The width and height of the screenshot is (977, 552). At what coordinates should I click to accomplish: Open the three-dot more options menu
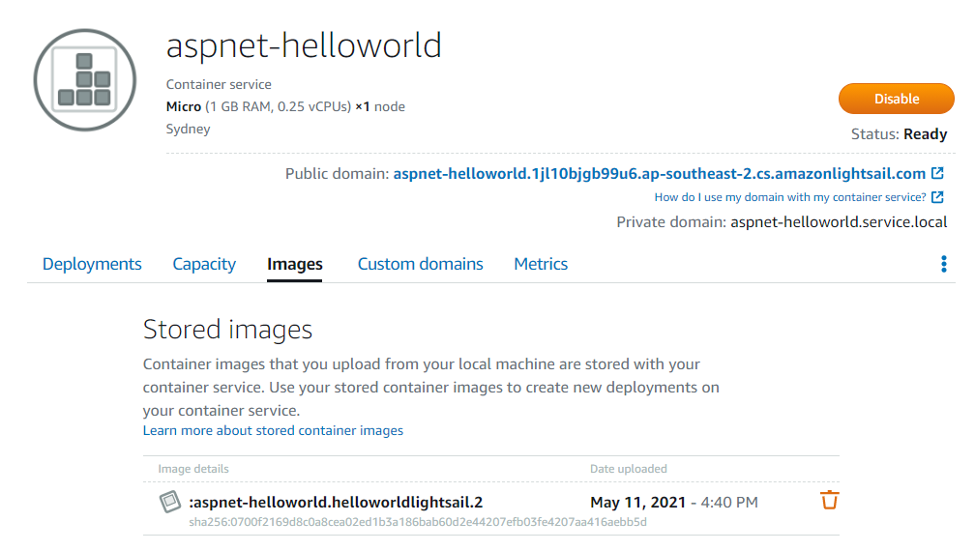pyautogui.click(x=943, y=264)
